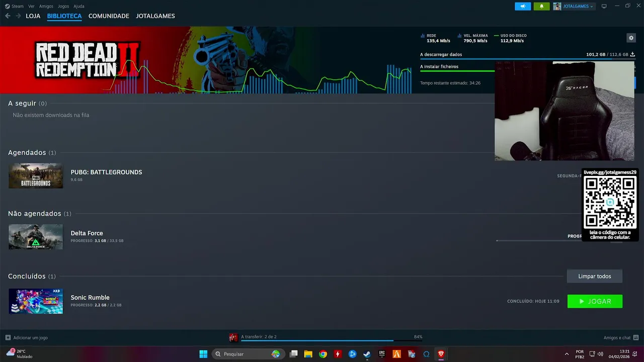
Task: Click the blue megaphone announcements button
Action: tap(523, 6)
